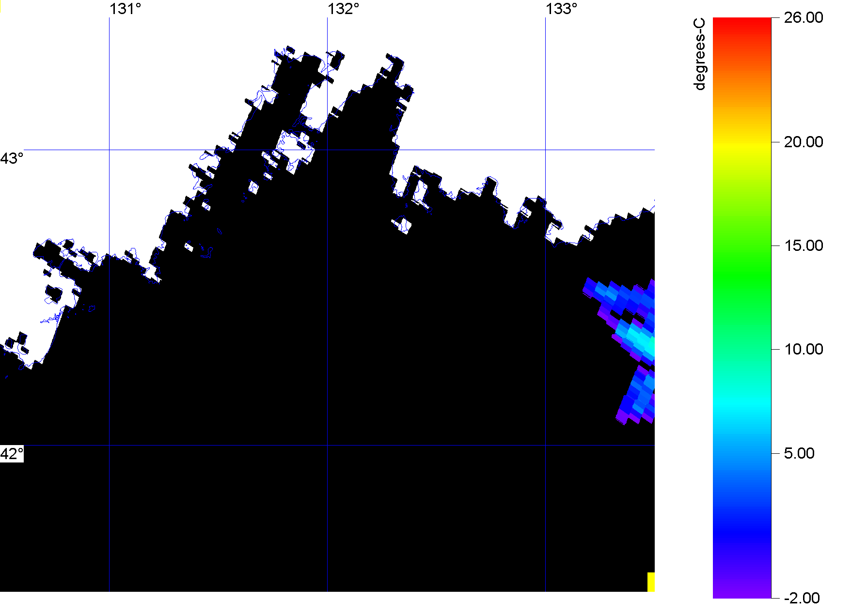
Task: Click the -2.00 colorbar value
Action: point(802,598)
